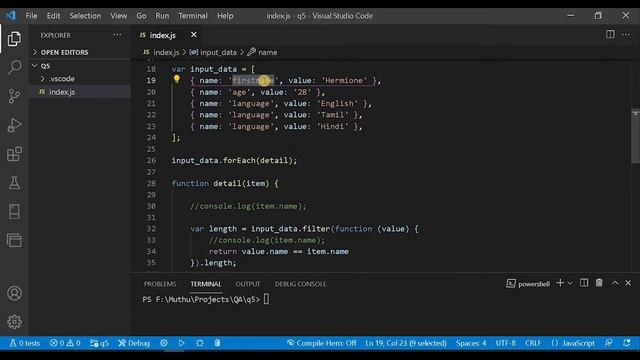The width and height of the screenshot is (640, 360).
Task: Open the Testing flask view
Action: click(14, 183)
